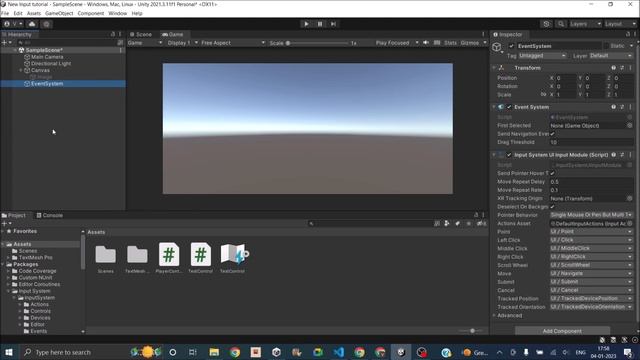Viewport: 640px width, 360px height.
Task: Disable the Input System UI Input Module checkbox
Action: click(509, 155)
